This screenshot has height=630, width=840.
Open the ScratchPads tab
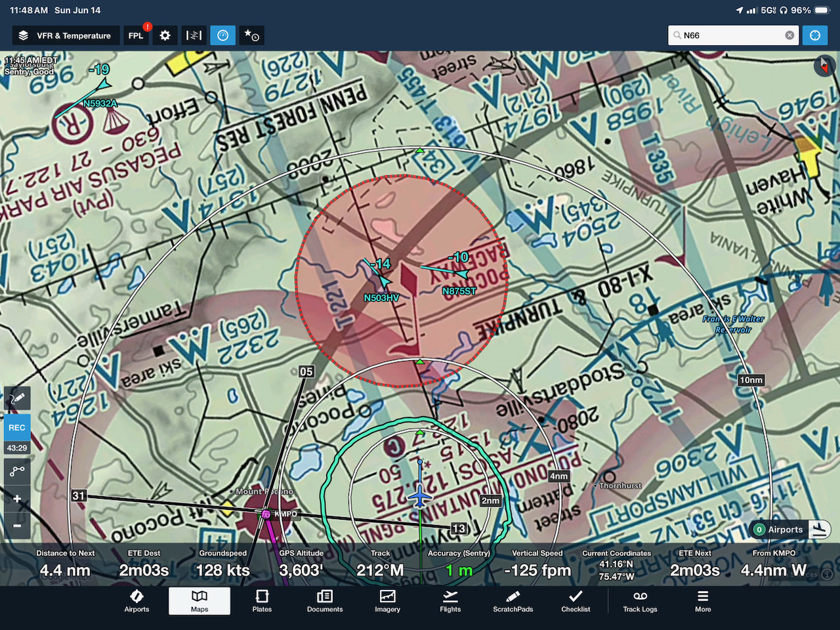pos(513,601)
